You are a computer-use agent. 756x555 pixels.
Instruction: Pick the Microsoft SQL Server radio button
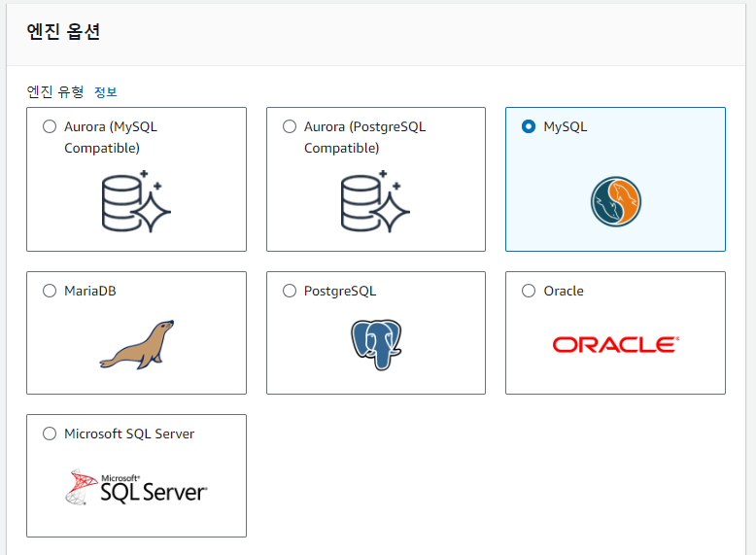click(50, 434)
